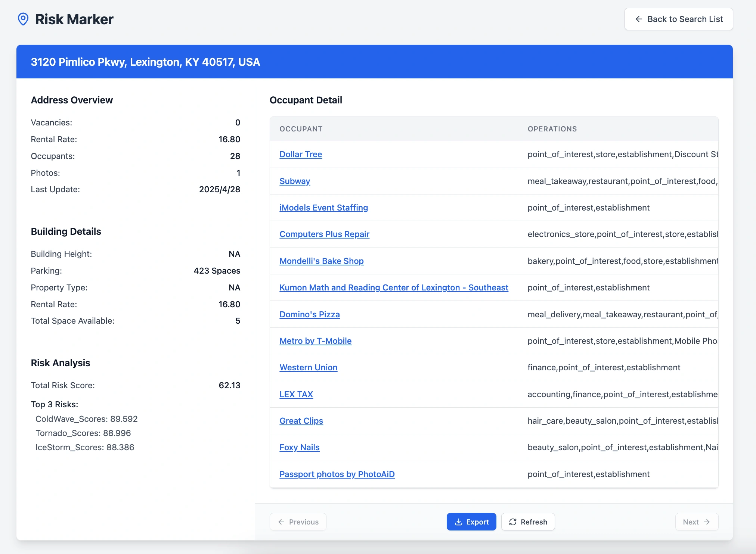Click the ColdWave_Scores: 89.592 entry
The width and height of the screenshot is (756, 554).
tap(87, 419)
